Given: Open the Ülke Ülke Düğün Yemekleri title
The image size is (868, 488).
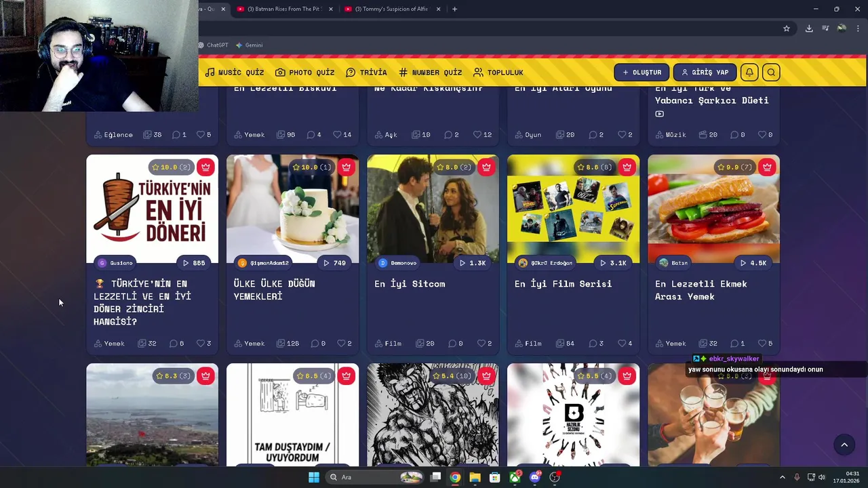Looking at the screenshot, I should click(274, 290).
